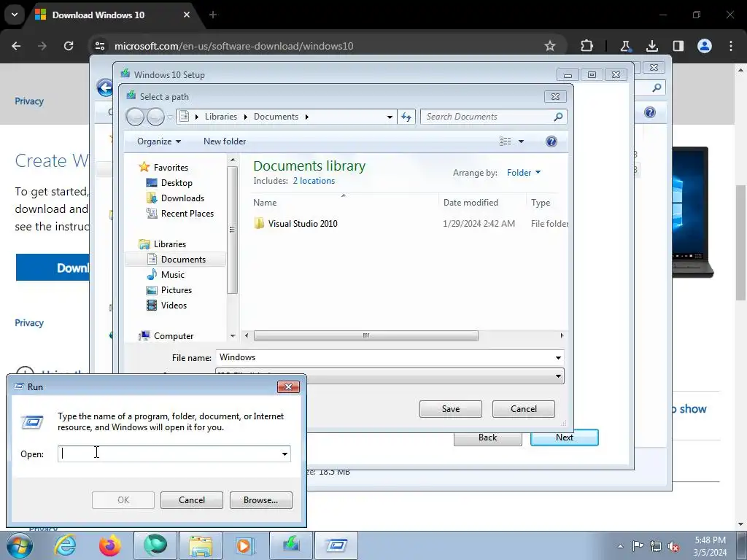This screenshot has height=560, width=747.
Task: Click Back in Windows 10 Setup
Action: pos(487,438)
